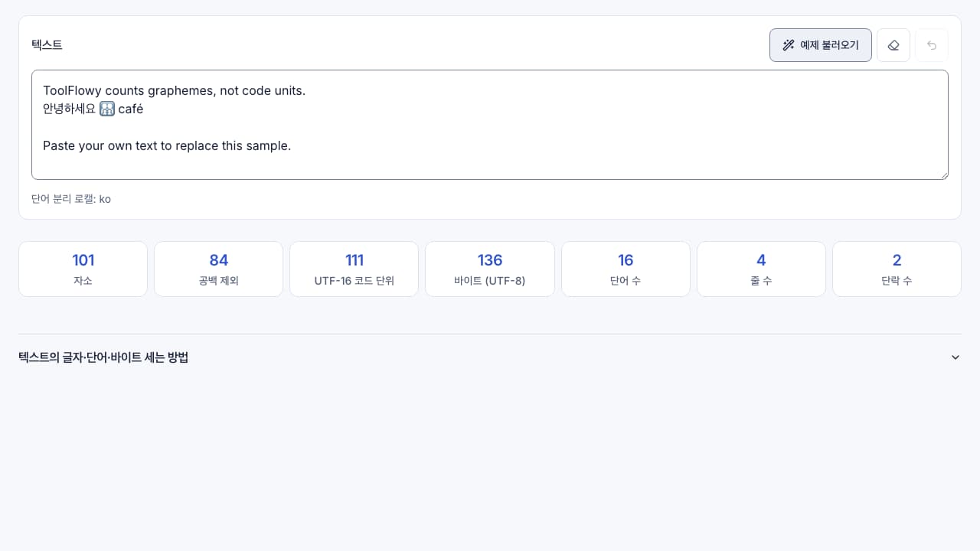This screenshot has width=980, height=551.
Task: Click the chevron beside 텍스트의 글자·단어·바이트 세는 방법
Action: (955, 357)
